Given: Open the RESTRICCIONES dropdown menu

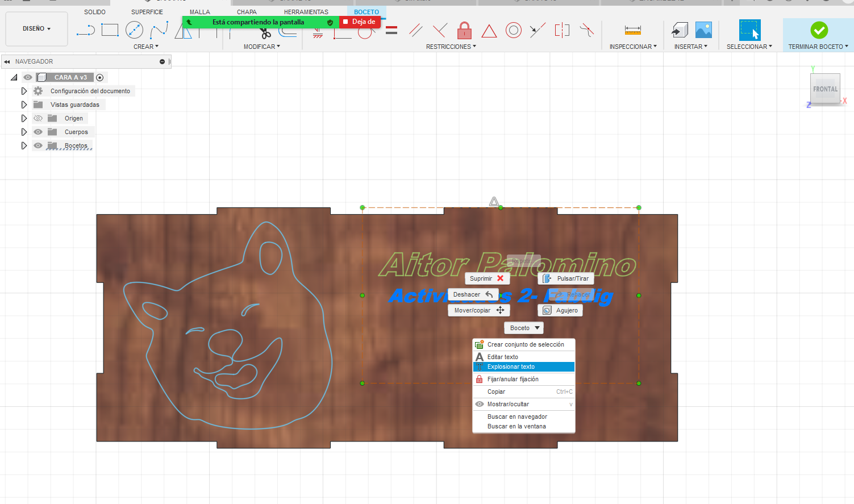Looking at the screenshot, I should coord(451,47).
